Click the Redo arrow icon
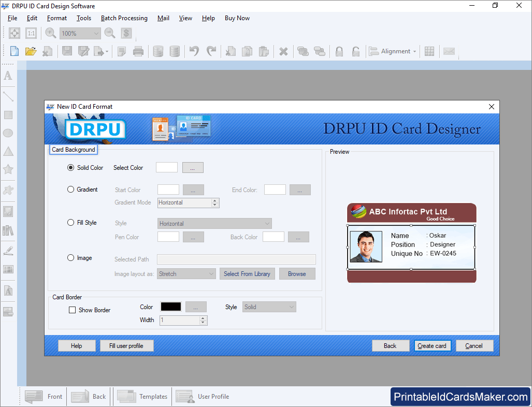 pos(211,51)
